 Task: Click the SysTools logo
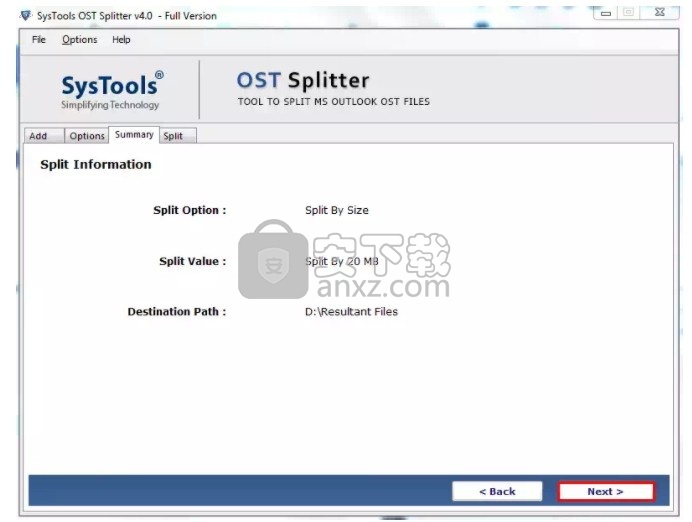112,90
